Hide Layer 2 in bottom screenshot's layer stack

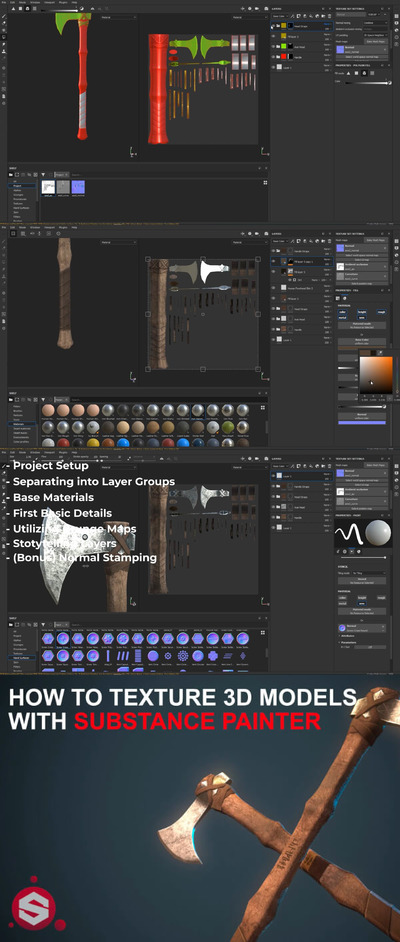pos(273,476)
